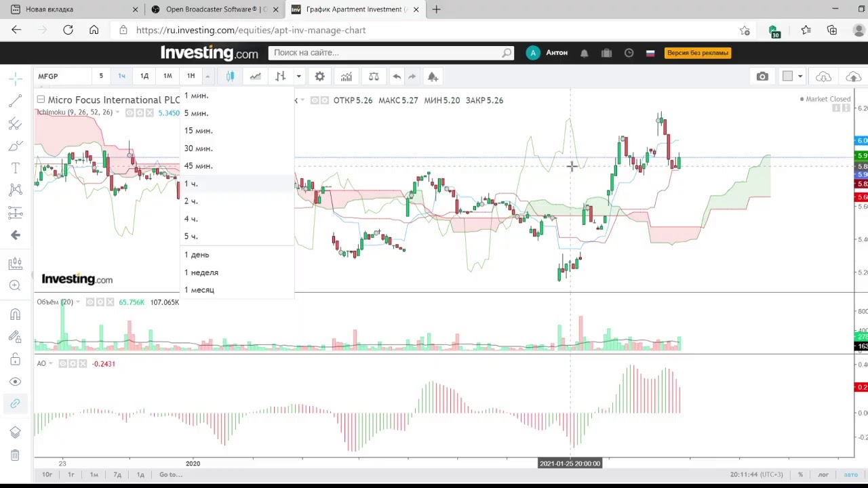Select the text annotation tool
868x488 pixels.
coord(16,168)
